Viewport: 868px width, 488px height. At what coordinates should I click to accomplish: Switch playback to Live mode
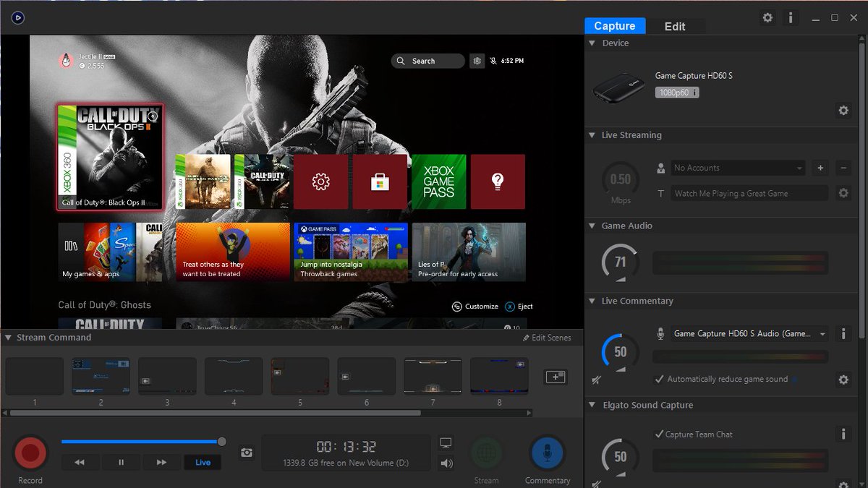coord(203,462)
